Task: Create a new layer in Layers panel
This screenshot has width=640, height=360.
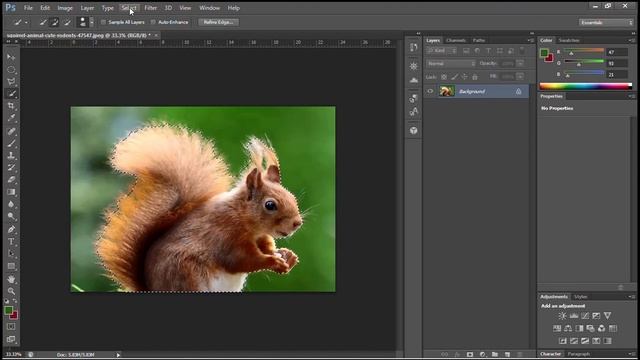Action: (x=507, y=355)
